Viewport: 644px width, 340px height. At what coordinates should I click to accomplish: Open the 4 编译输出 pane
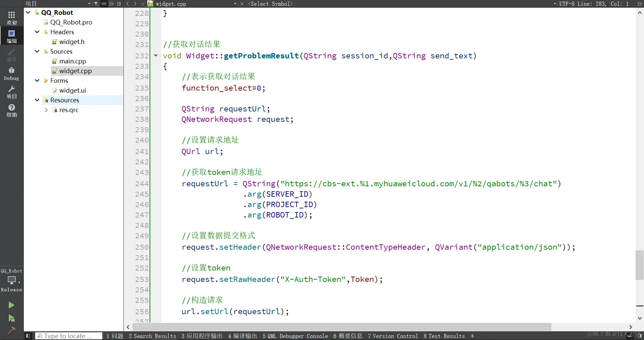pyautogui.click(x=243, y=336)
